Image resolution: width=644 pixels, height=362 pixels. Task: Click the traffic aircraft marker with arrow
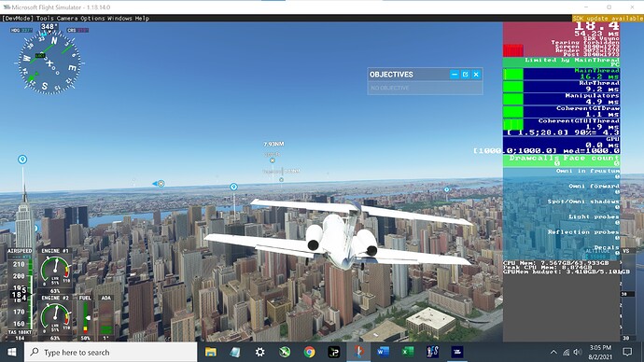[x=159, y=184]
